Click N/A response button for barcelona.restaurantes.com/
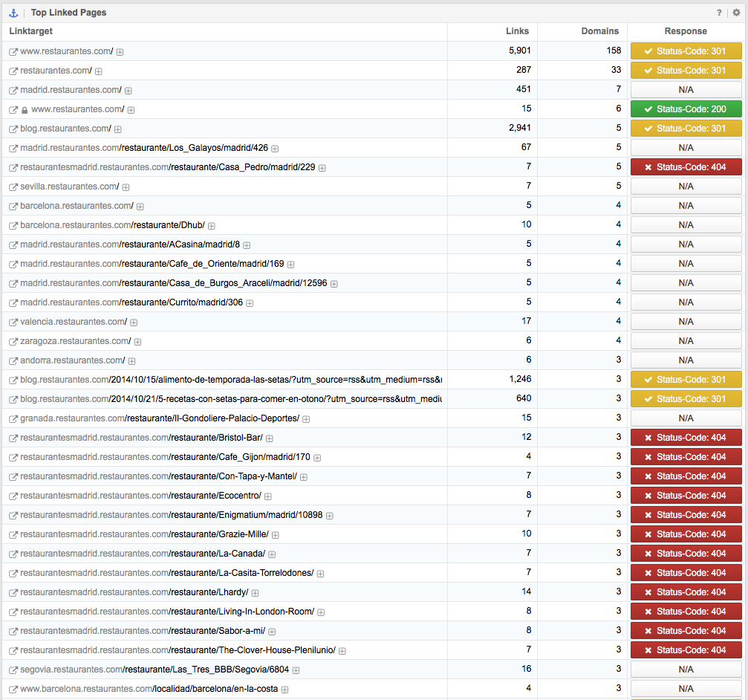The image size is (748, 700). [x=685, y=206]
